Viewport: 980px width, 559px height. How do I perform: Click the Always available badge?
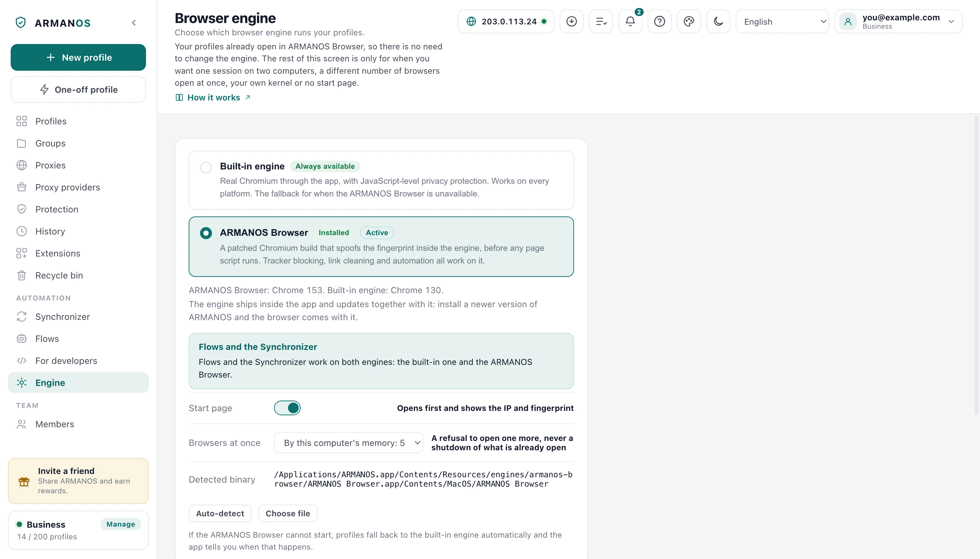coord(325,166)
